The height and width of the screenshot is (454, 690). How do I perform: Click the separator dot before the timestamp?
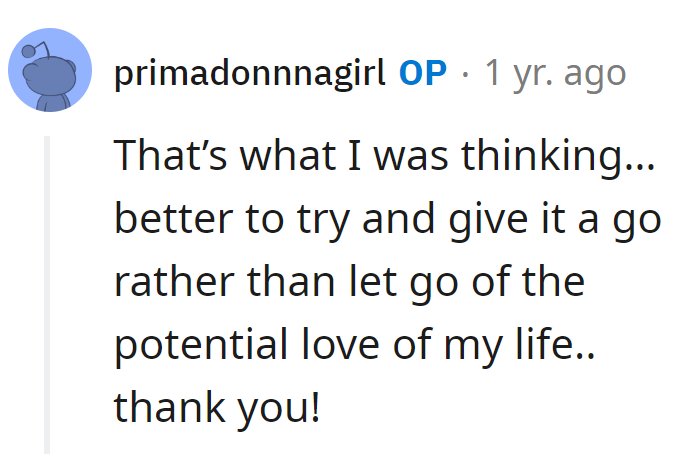pos(466,73)
